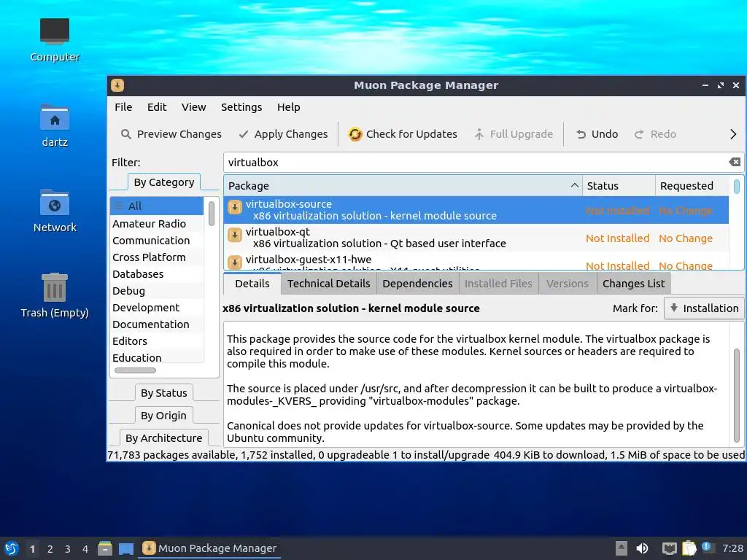Select the Education category
Viewport: 747px width, 560px height.
pos(158,357)
